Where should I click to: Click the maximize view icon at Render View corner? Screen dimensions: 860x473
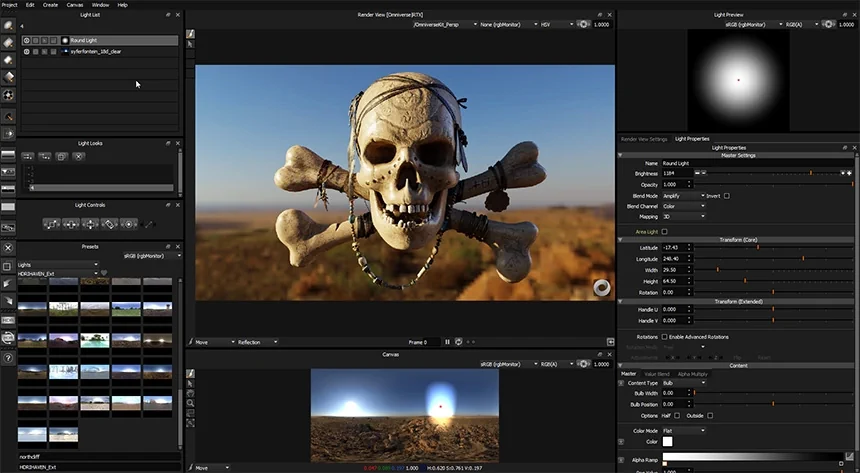(x=610, y=342)
